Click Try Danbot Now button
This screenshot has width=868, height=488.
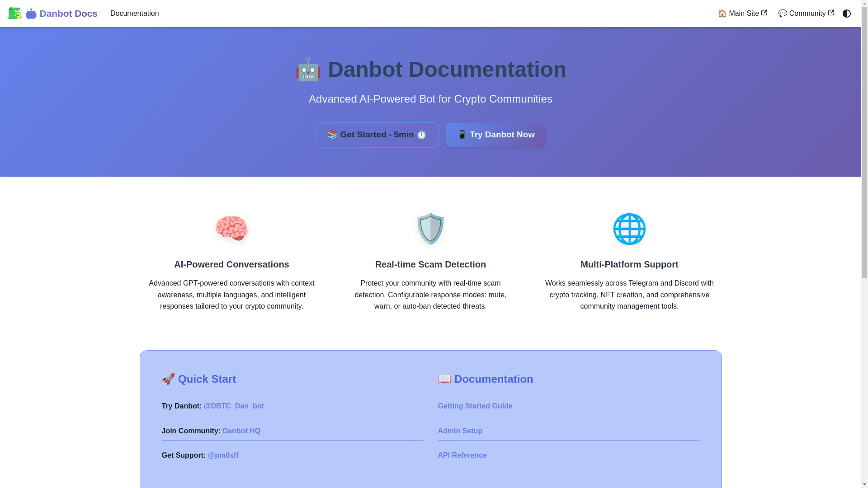pyautogui.click(x=495, y=135)
